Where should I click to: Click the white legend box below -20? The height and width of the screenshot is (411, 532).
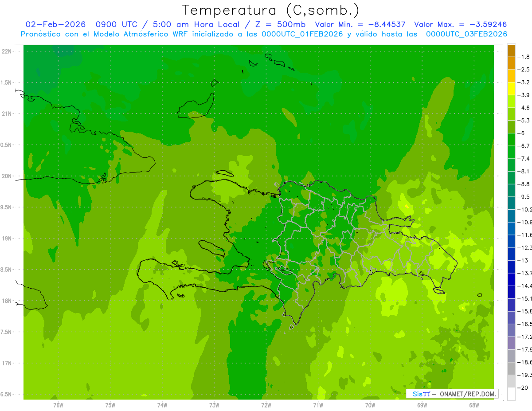511,394
